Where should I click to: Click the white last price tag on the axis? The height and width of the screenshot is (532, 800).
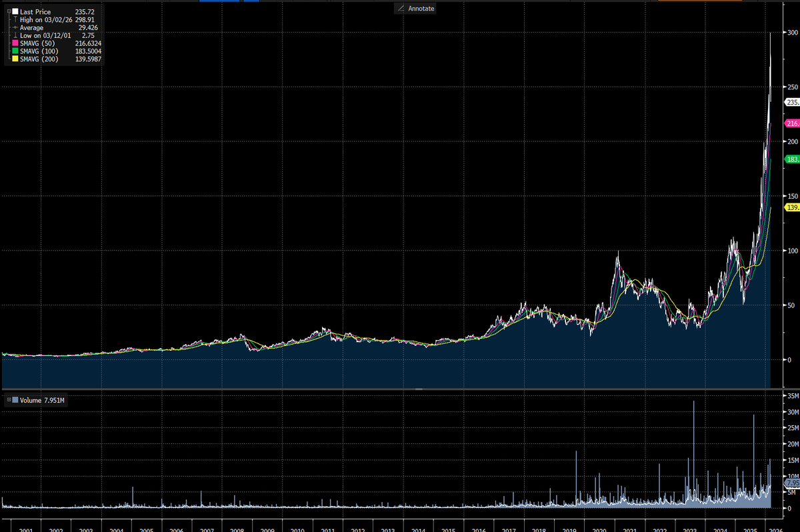coord(792,102)
